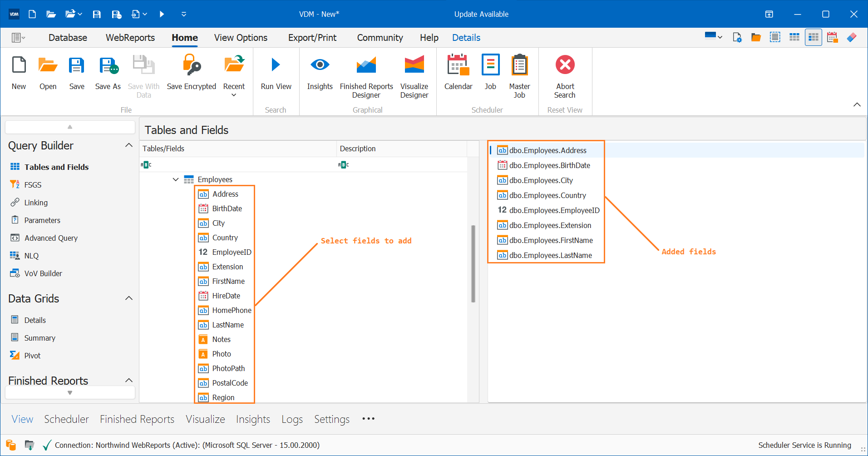
Task: Select FSGS in the Query Builder
Action: coord(33,185)
